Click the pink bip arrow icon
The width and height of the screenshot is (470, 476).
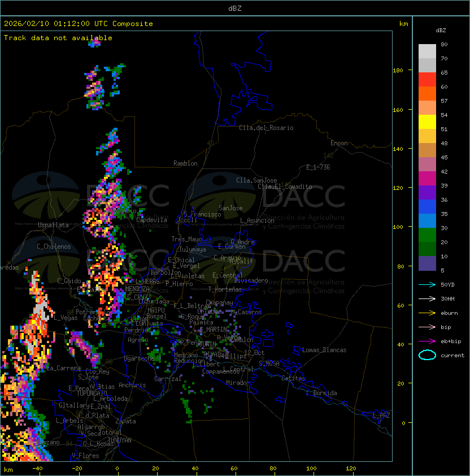pyautogui.click(x=427, y=327)
